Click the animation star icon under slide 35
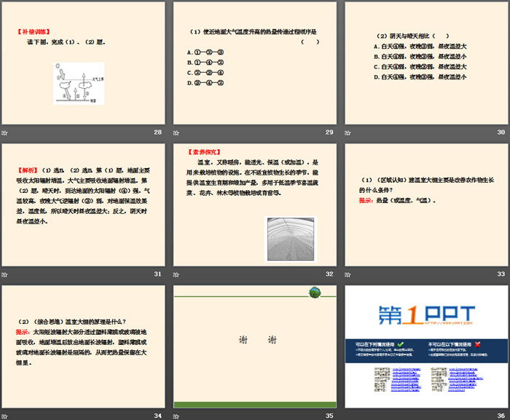The width and height of the screenshot is (510, 420). [176, 416]
